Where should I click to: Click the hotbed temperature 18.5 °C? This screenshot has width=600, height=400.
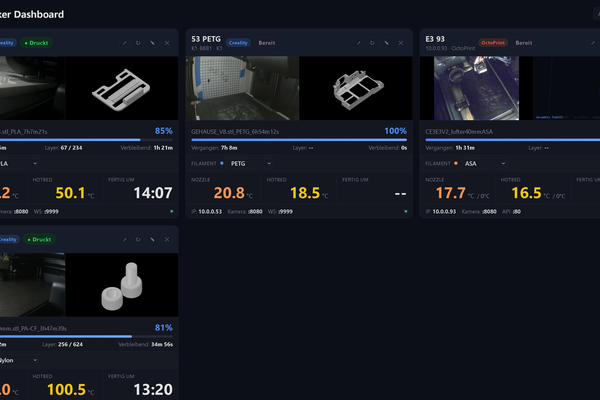click(x=309, y=193)
